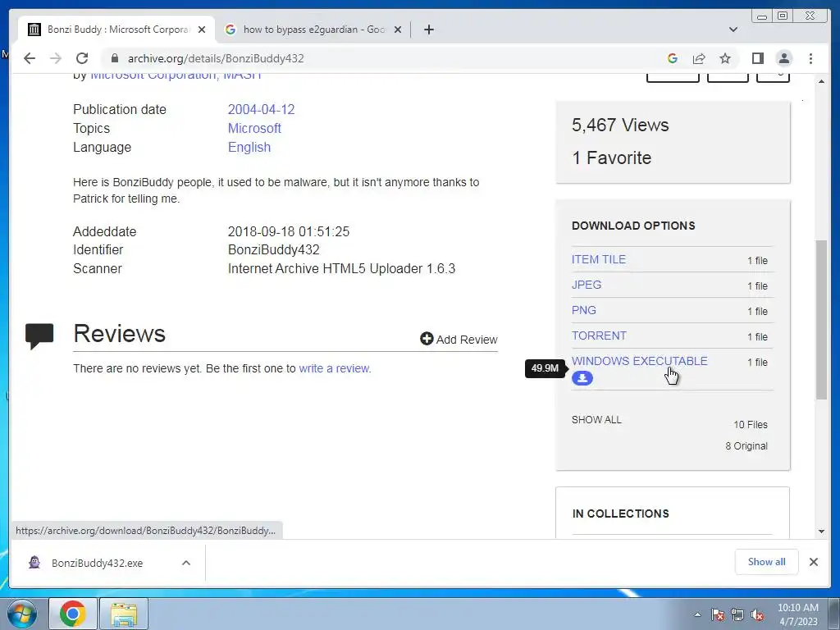
Task: Reload the archive.org page
Action: (82, 58)
